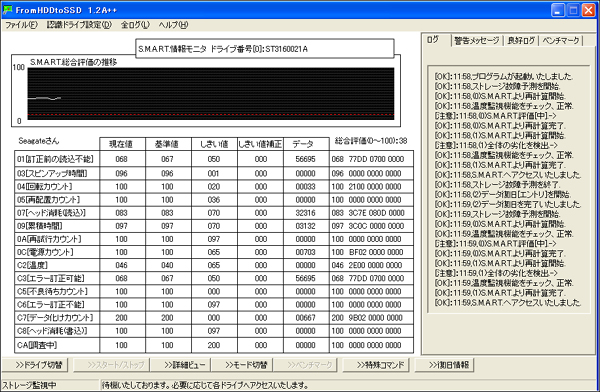Open the 認識ドライブ設定(D) menu
The width and height of the screenshot is (600, 392).
[x=79, y=25]
